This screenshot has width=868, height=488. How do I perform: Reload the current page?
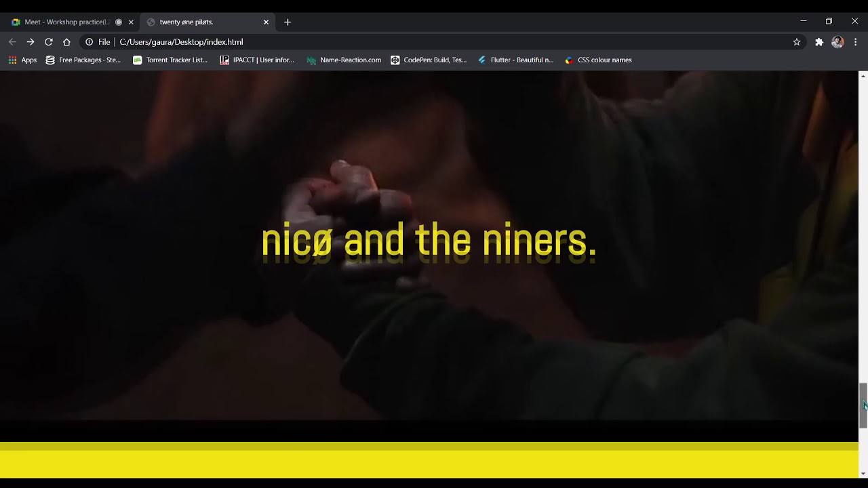pyautogui.click(x=49, y=42)
